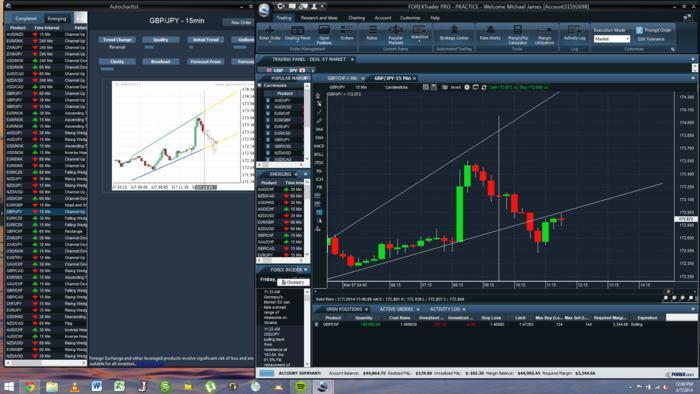Toggle the Prompt Order checkbox
The image size is (700, 394).
(639, 30)
